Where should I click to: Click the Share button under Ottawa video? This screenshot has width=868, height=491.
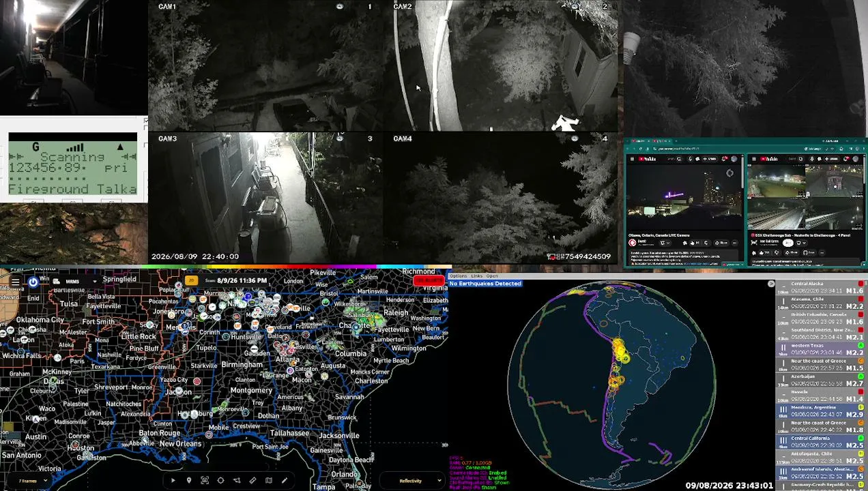(x=721, y=243)
